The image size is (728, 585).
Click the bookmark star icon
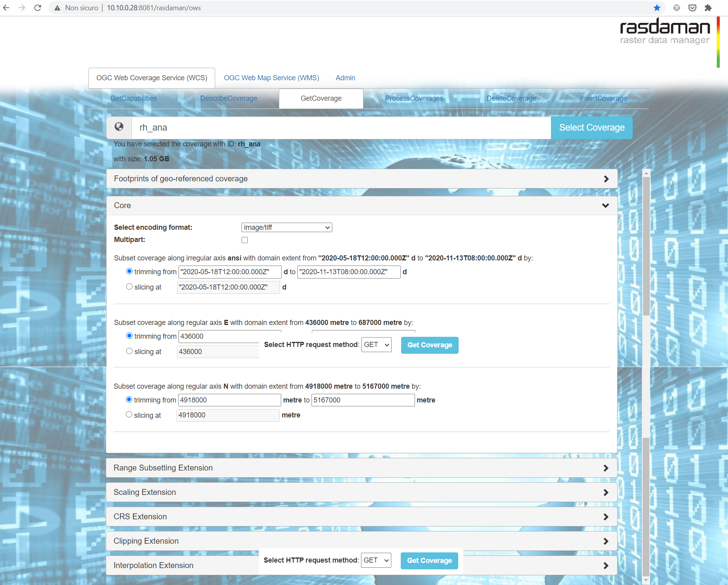[657, 8]
